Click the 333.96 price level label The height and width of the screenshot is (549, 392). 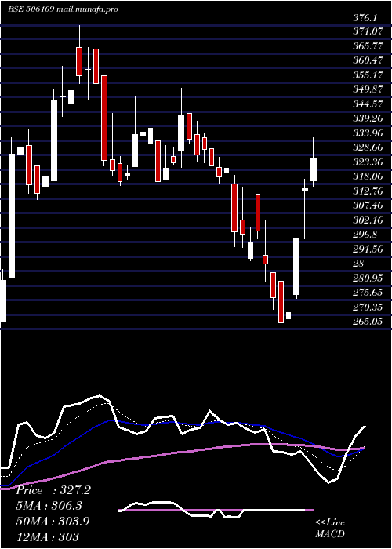click(x=368, y=133)
